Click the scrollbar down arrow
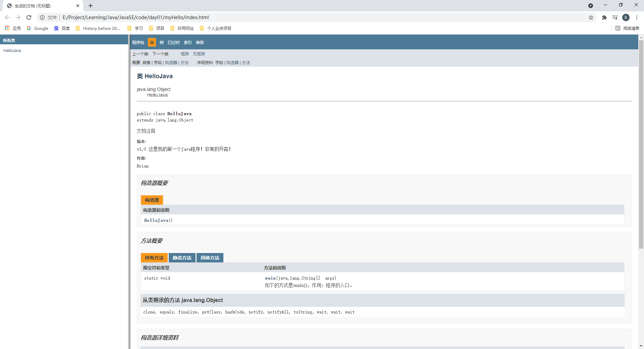Image resolution: width=644 pixels, height=349 pixels. coord(641,346)
